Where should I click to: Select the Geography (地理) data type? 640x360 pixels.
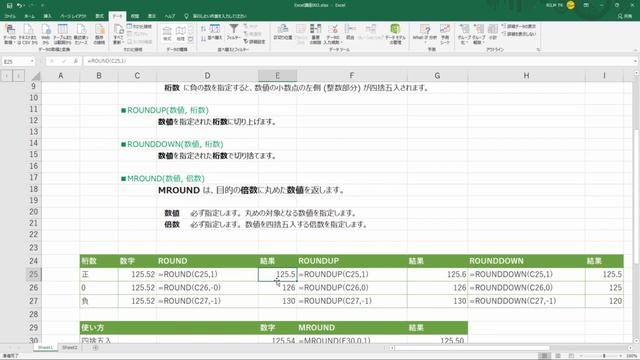pos(180,33)
